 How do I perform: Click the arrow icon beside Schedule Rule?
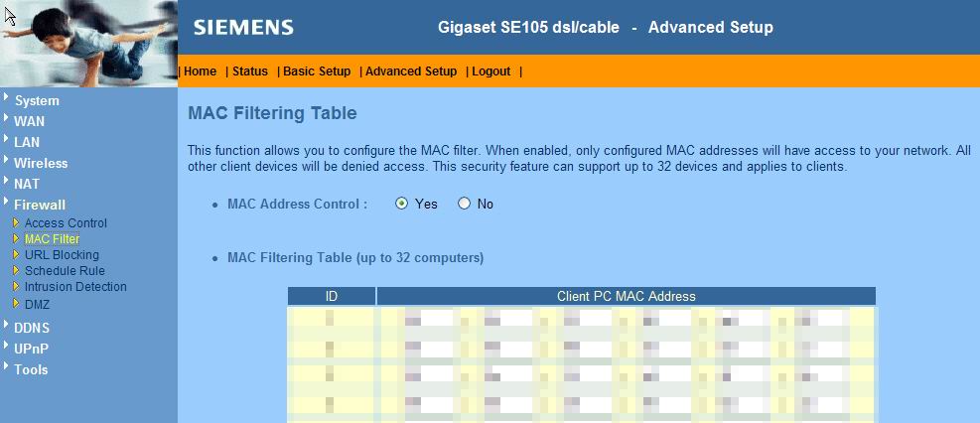coord(16,270)
